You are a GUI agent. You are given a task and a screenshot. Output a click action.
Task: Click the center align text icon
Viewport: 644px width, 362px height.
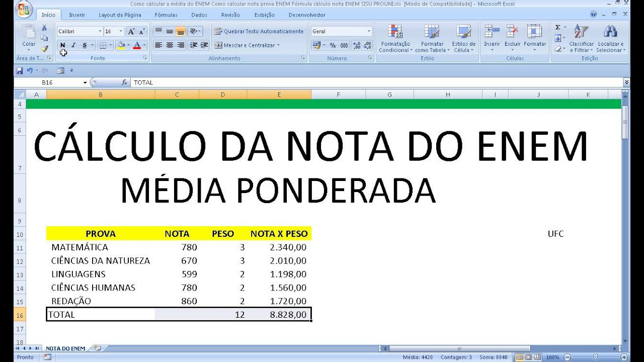pos(170,45)
